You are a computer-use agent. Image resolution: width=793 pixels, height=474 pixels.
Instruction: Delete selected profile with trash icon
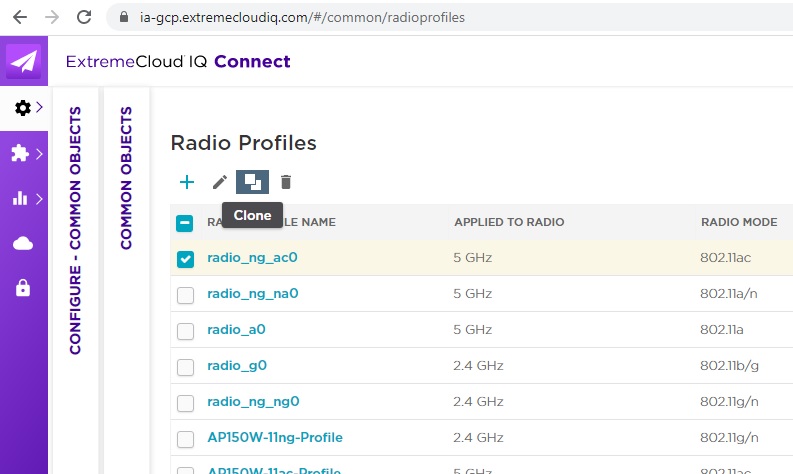coord(286,182)
